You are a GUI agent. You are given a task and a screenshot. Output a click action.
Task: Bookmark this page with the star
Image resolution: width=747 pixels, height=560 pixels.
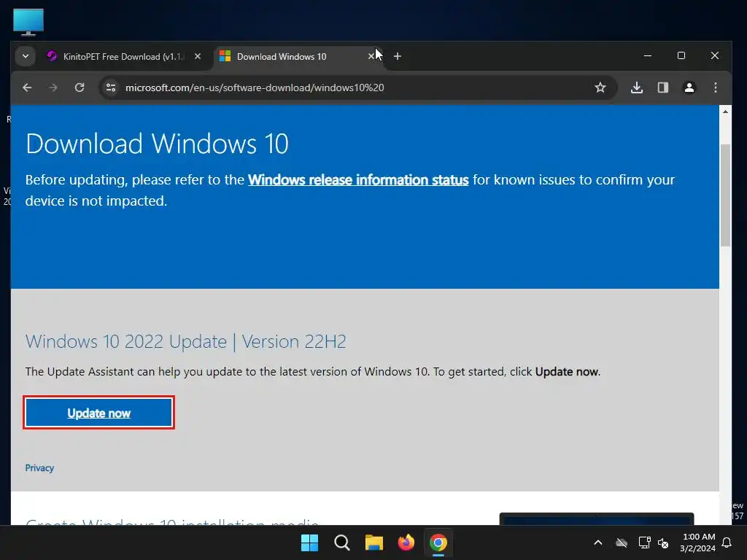pyautogui.click(x=600, y=87)
